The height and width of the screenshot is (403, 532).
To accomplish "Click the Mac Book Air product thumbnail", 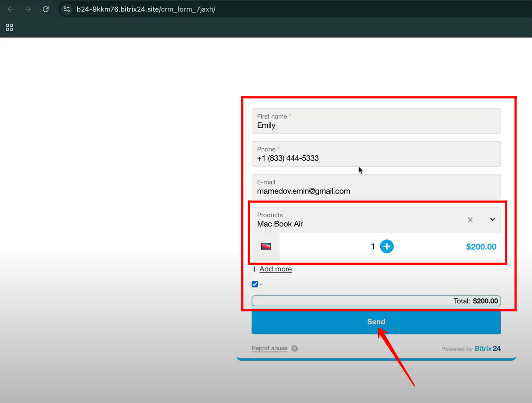I will pos(266,246).
